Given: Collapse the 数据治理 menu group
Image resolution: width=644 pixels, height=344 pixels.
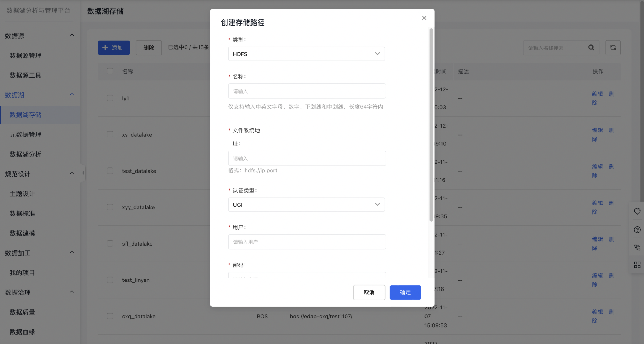Looking at the screenshot, I should pos(72,292).
